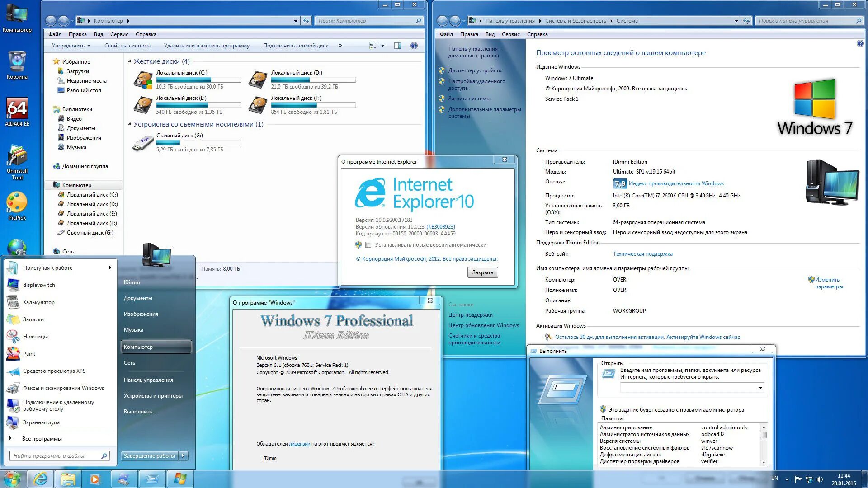868x488 pixels.
Task: Click the Internet Explorer icon in taskbar
Action: 40,479
